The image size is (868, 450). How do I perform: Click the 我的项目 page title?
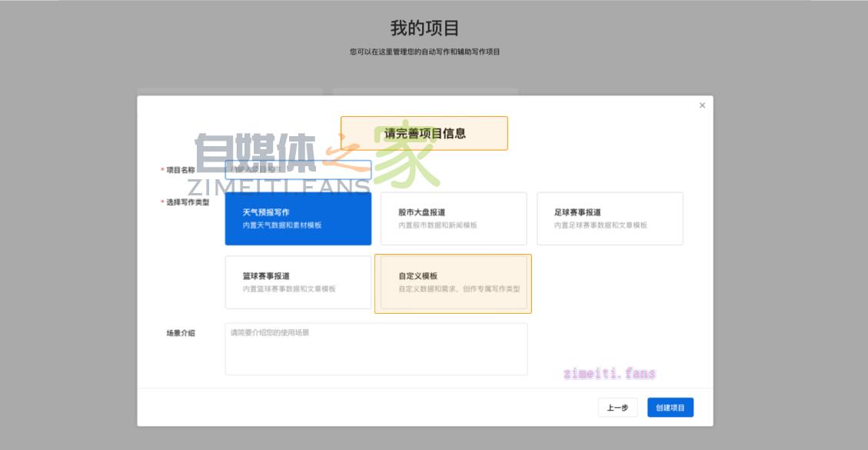coord(424,28)
